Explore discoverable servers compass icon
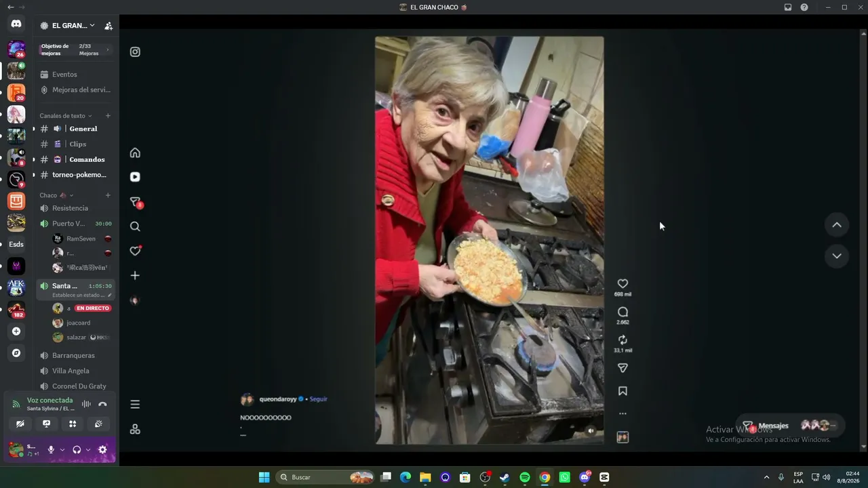868x488 pixels. 16,353
